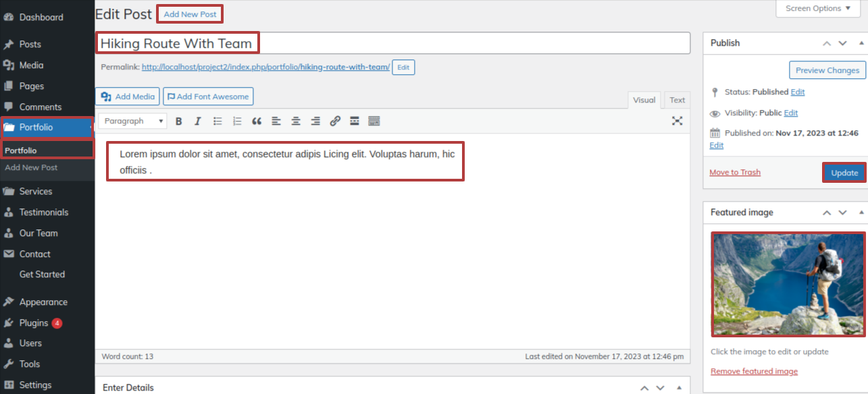Insert a bulleted list
This screenshot has width=868, height=394.
[218, 121]
